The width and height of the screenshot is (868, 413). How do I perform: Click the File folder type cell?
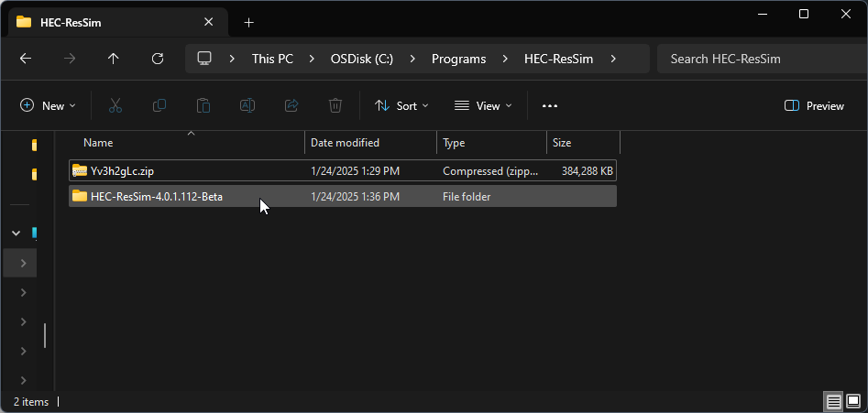tap(467, 197)
